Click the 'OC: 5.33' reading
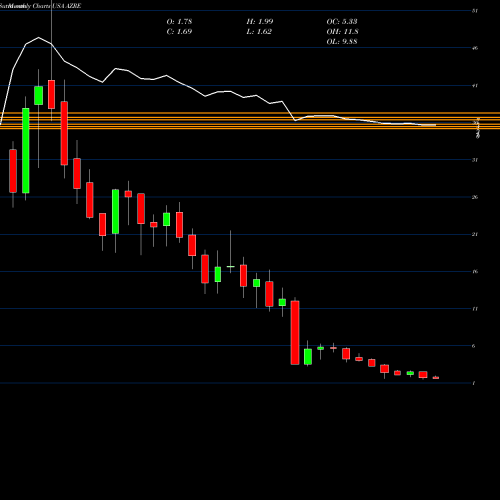Screen dimensions: 500x500 point(342,22)
